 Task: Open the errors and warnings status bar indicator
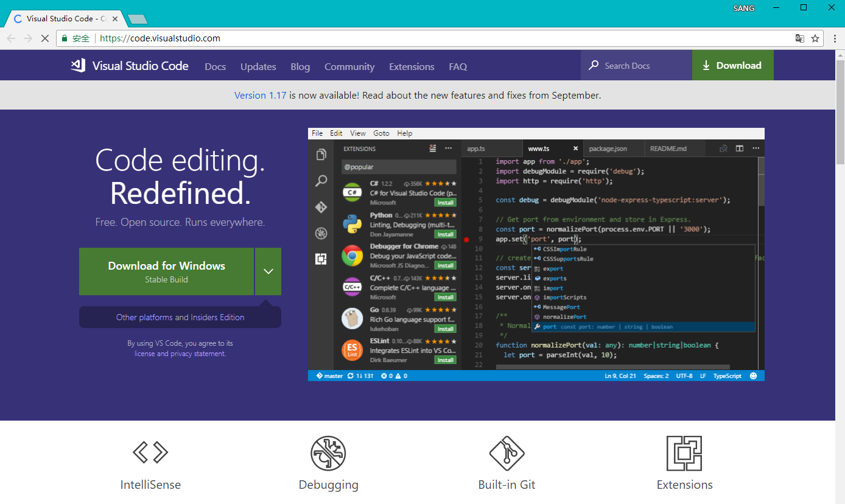pyautogui.click(x=393, y=376)
